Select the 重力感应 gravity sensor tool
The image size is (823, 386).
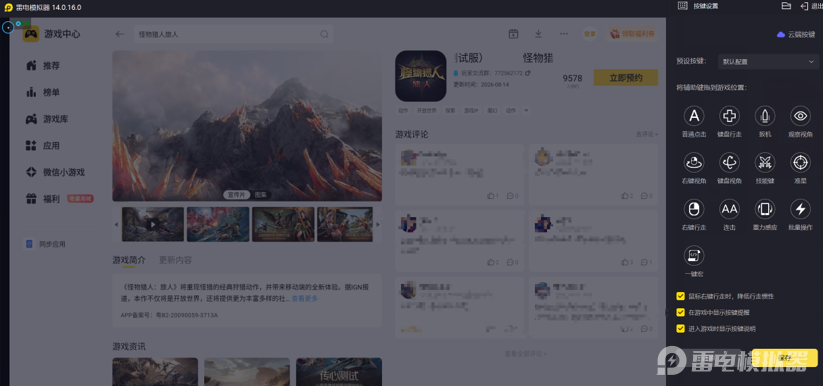click(x=765, y=209)
